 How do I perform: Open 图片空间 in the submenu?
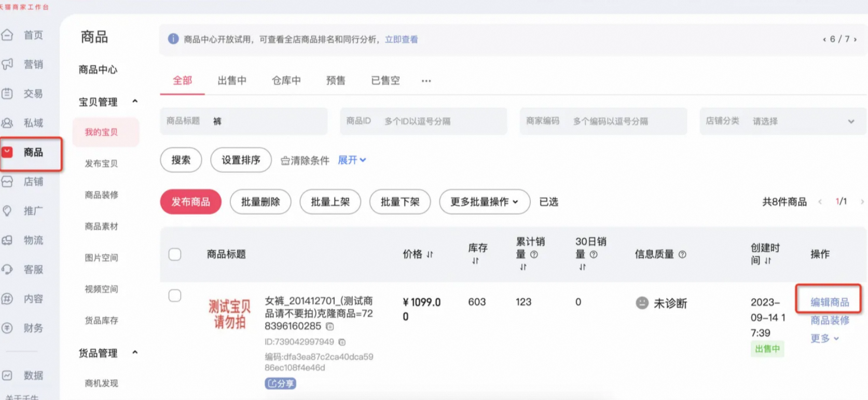[x=102, y=258]
